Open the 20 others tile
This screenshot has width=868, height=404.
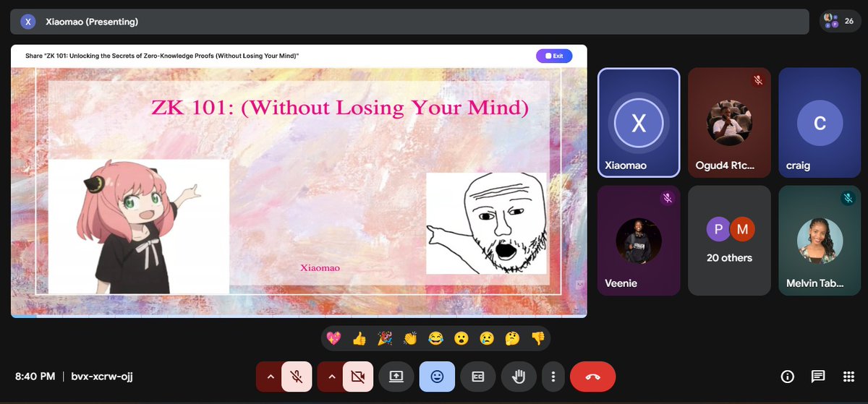click(728, 241)
